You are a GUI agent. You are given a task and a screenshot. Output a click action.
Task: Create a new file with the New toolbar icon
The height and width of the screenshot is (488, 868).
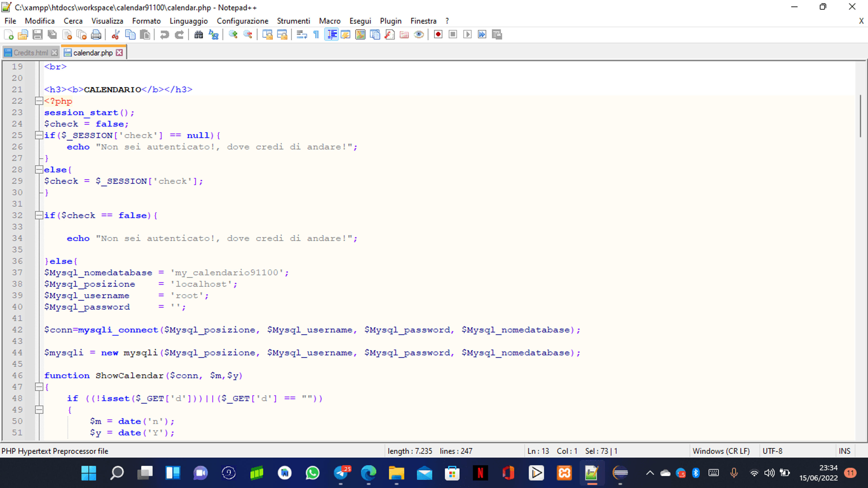pyautogui.click(x=8, y=34)
